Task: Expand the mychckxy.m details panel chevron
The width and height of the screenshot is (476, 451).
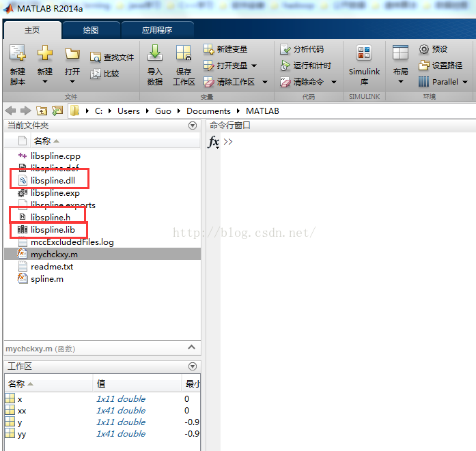Action: [191, 347]
